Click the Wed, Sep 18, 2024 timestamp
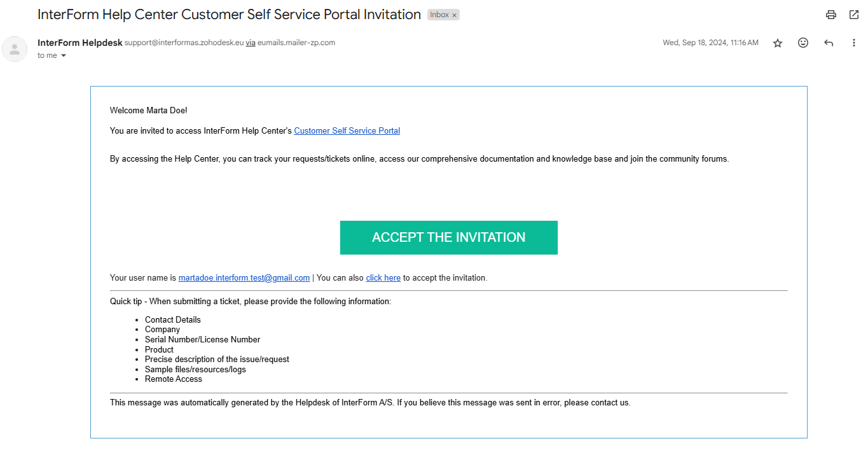Image resolution: width=868 pixels, height=455 pixels. [x=710, y=43]
